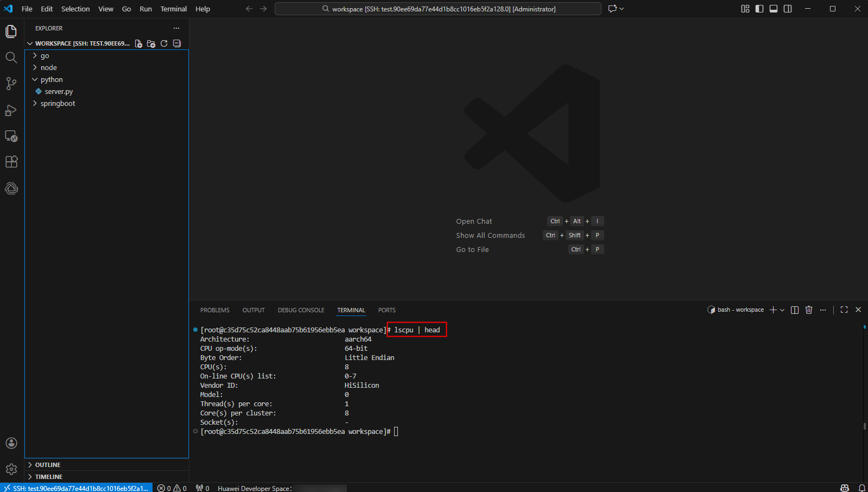Open the Selection menu

(x=75, y=9)
